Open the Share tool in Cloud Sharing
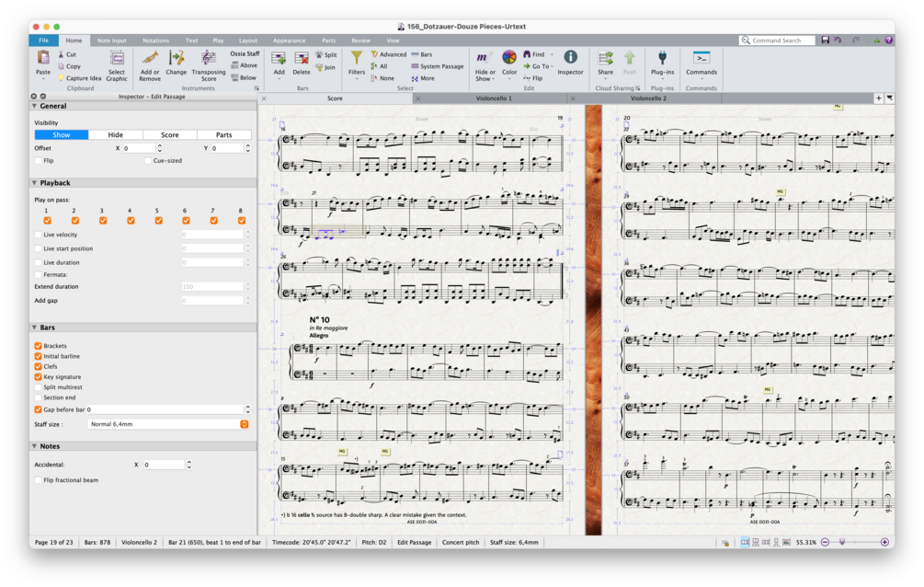This screenshot has height=587, width=924. point(606,59)
